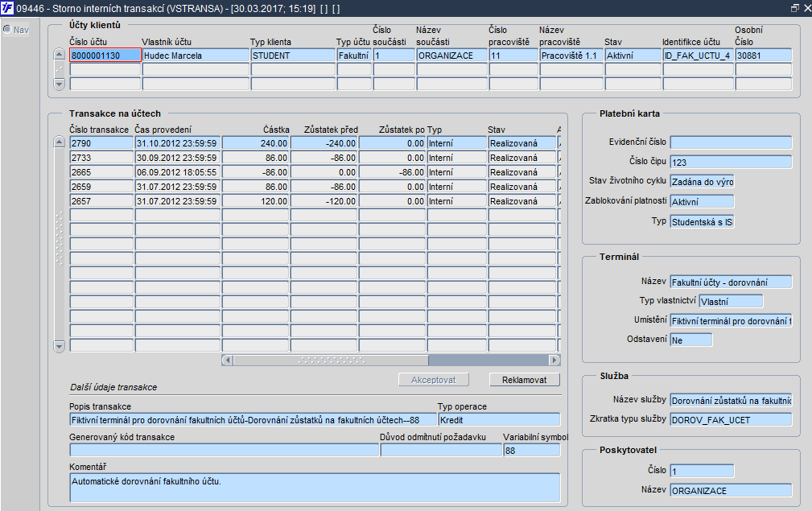Click scroll-up arrow of transactions list
812x511 pixels.
pyautogui.click(x=59, y=142)
